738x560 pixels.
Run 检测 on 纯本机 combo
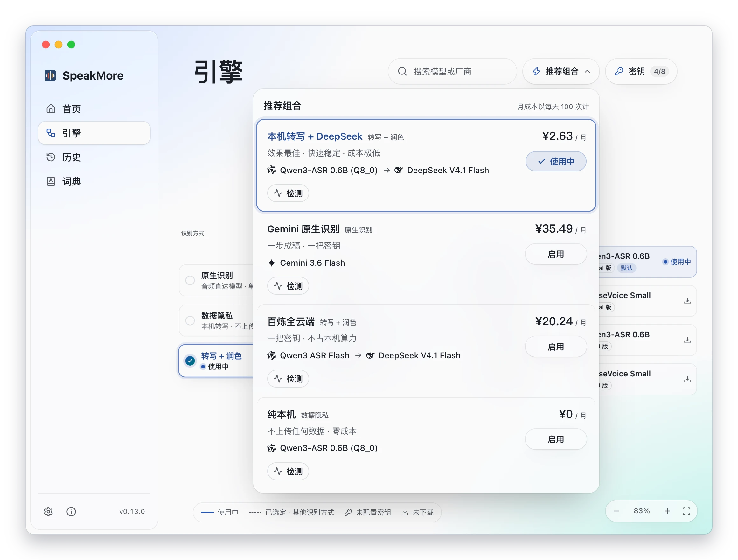click(288, 472)
